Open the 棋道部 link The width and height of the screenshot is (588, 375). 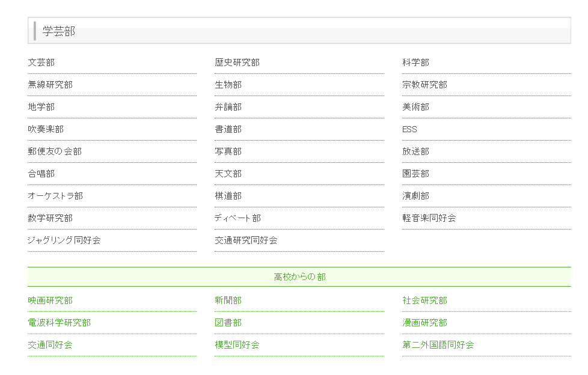(228, 196)
